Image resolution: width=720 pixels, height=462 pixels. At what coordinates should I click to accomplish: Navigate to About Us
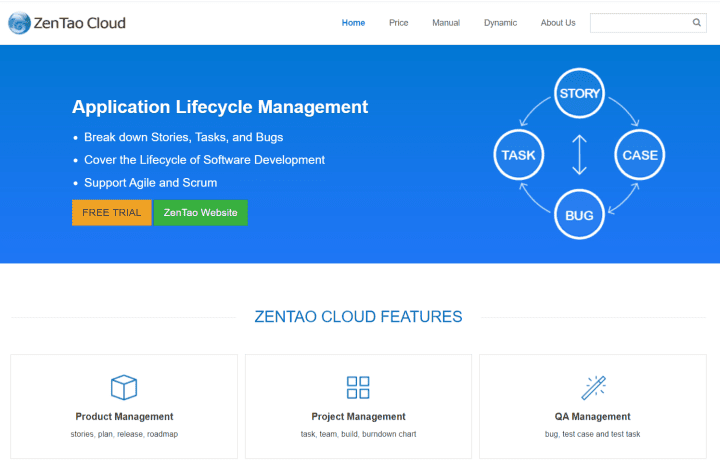click(x=558, y=23)
